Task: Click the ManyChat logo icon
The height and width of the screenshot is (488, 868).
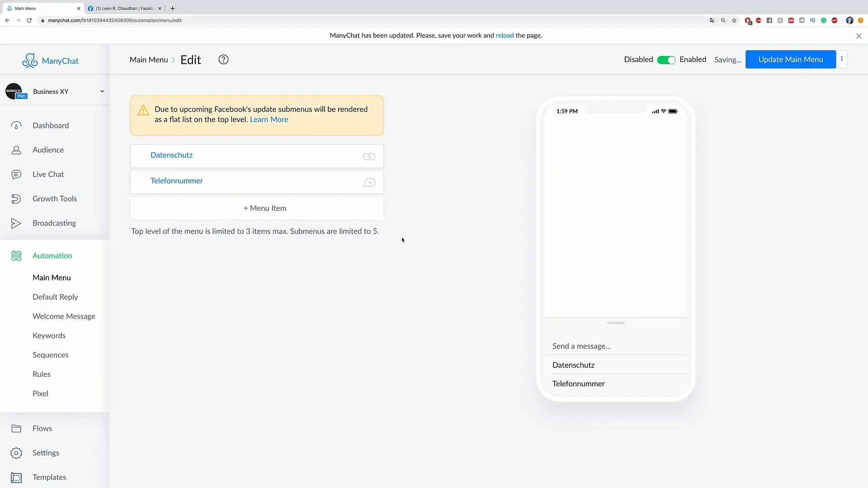Action: pos(29,61)
